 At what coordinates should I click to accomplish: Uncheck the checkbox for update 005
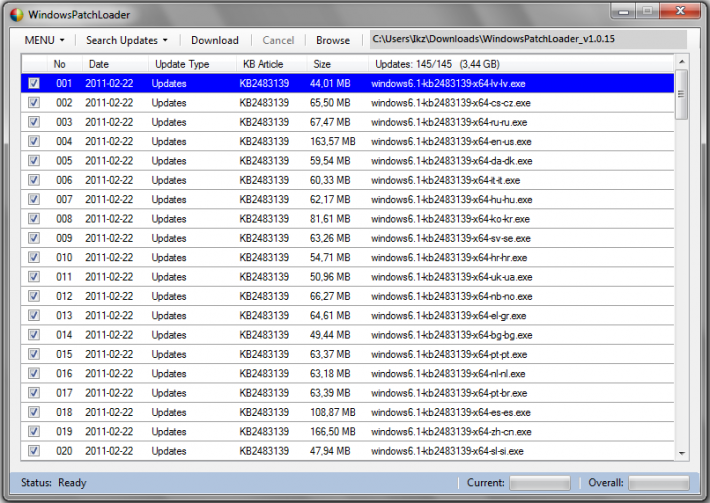tap(34, 161)
